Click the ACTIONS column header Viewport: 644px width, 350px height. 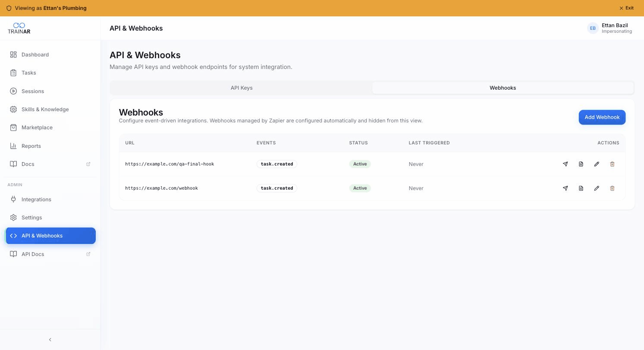608,143
